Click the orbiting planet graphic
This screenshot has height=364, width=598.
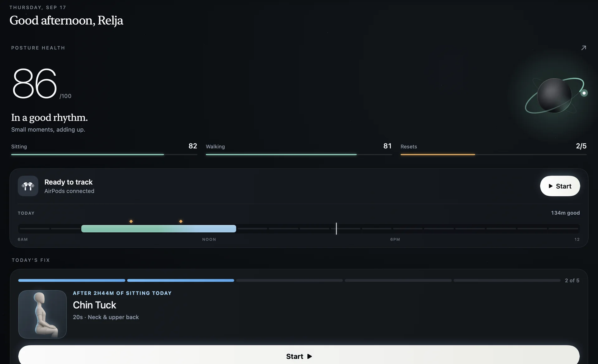point(556,95)
